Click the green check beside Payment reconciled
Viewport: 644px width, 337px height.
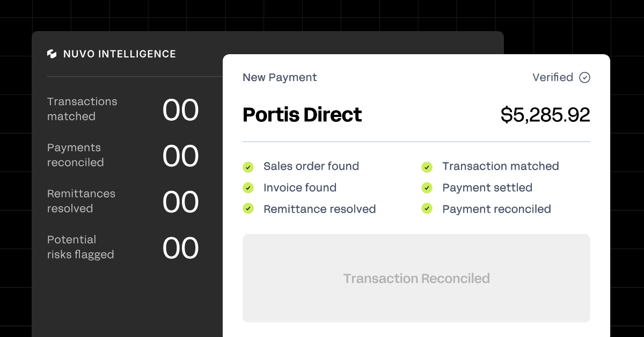(427, 209)
